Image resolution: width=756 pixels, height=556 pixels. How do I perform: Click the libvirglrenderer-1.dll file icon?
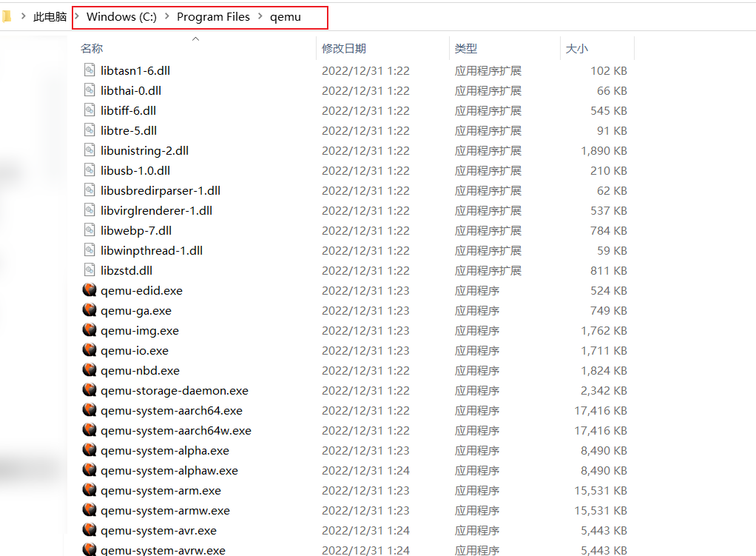[90, 210]
